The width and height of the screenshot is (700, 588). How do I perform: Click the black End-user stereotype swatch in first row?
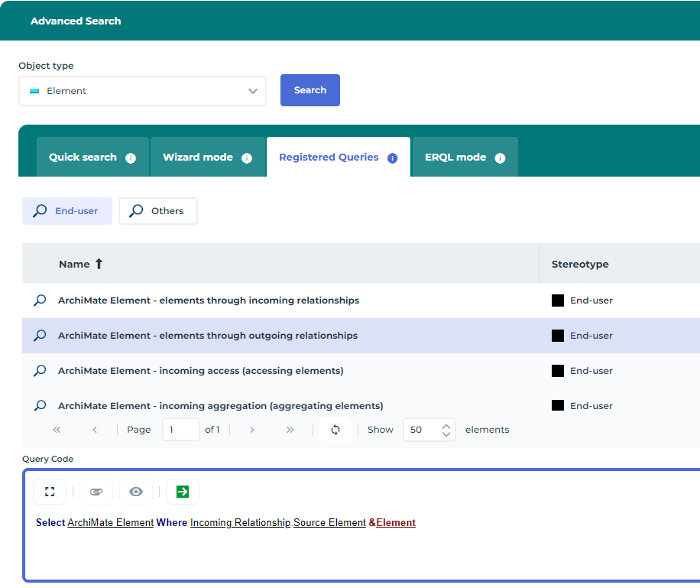point(558,300)
